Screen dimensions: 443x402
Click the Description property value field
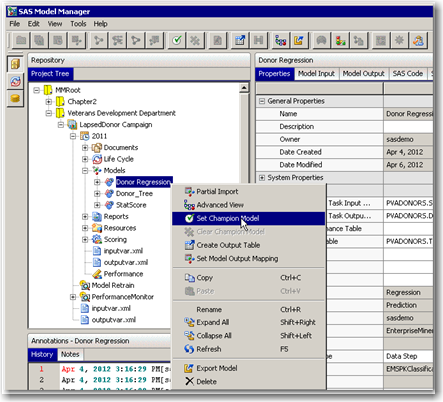click(x=408, y=127)
